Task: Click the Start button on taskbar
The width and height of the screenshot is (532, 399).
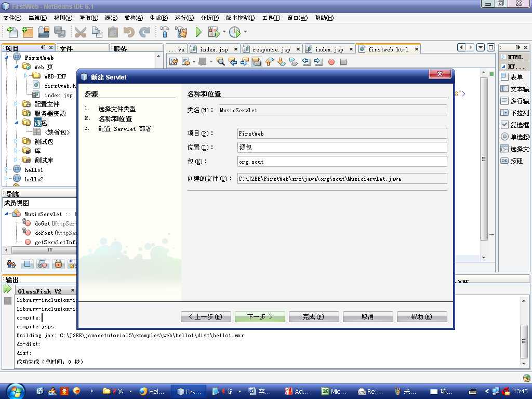Action: coord(15,392)
